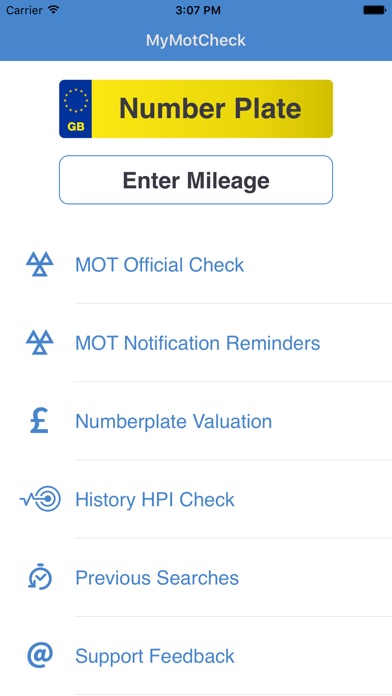Tap the GB EU flag badge on plate
The image size is (392, 696).
[75, 109]
